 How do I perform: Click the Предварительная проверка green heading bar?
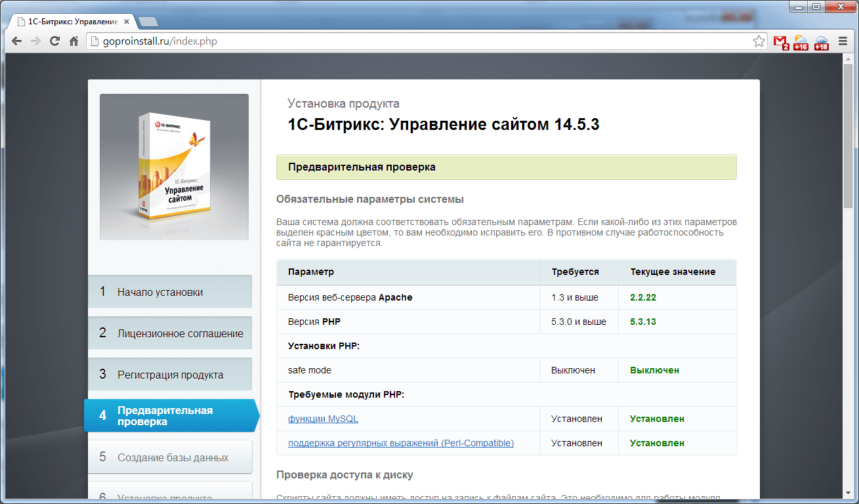coord(507,167)
